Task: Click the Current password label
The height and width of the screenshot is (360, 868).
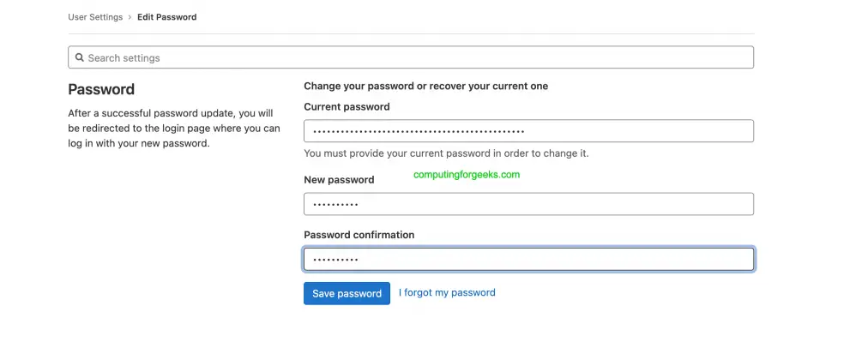Action: 347,107
